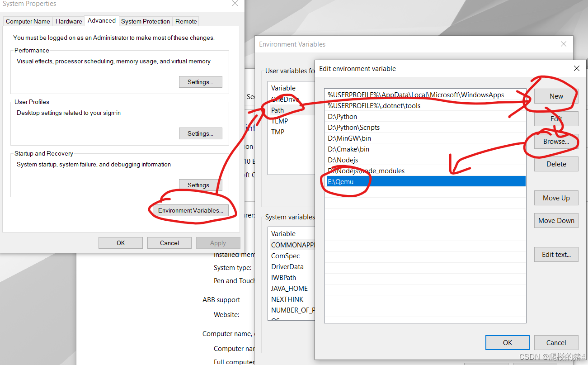The width and height of the screenshot is (588, 365).
Task: Select the D:\Python path entry
Action: pos(425,117)
